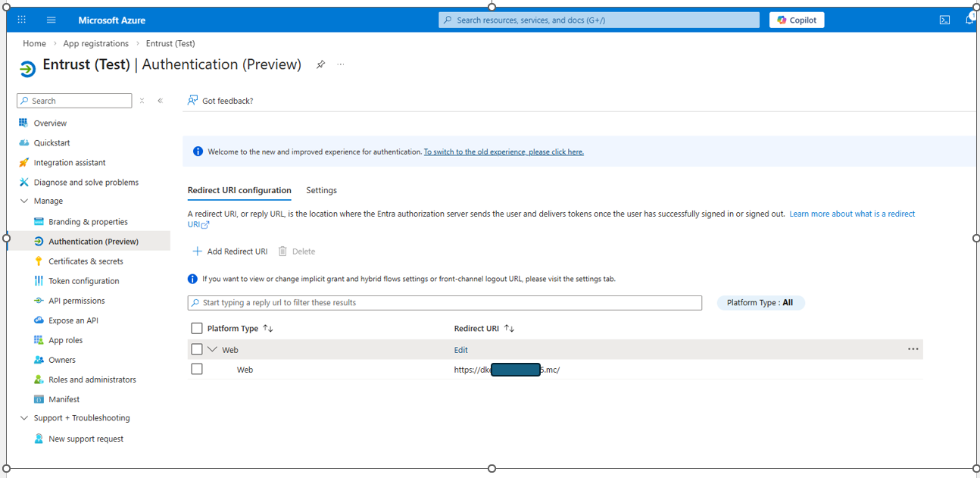Screen dimensions: 980x478
Task: Collapse the Web platform group chevron
Action: click(x=212, y=350)
